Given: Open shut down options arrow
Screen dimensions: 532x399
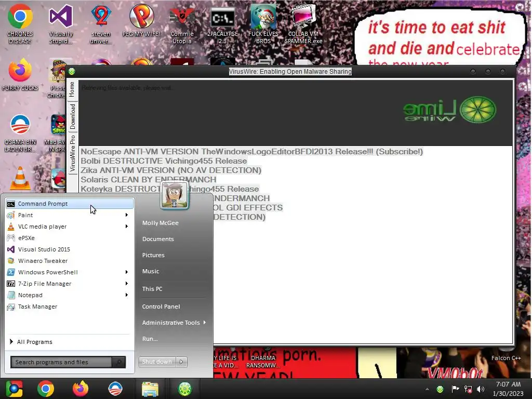Looking at the screenshot, I should (x=181, y=362).
